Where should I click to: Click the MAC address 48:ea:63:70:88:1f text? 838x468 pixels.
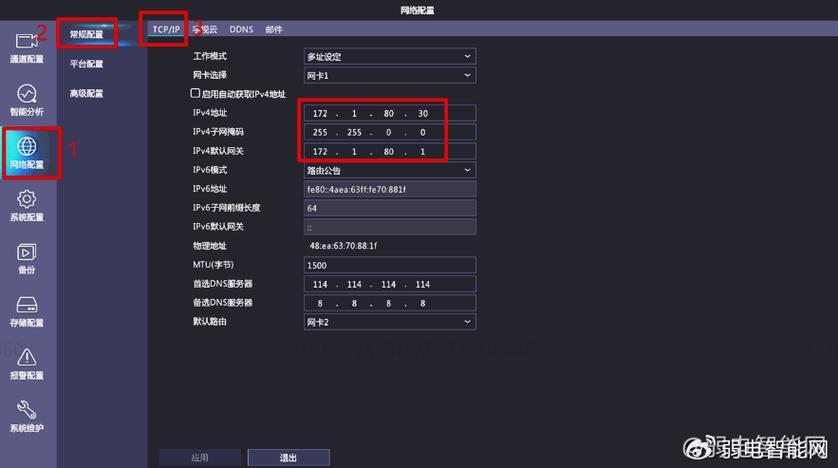[x=344, y=246]
